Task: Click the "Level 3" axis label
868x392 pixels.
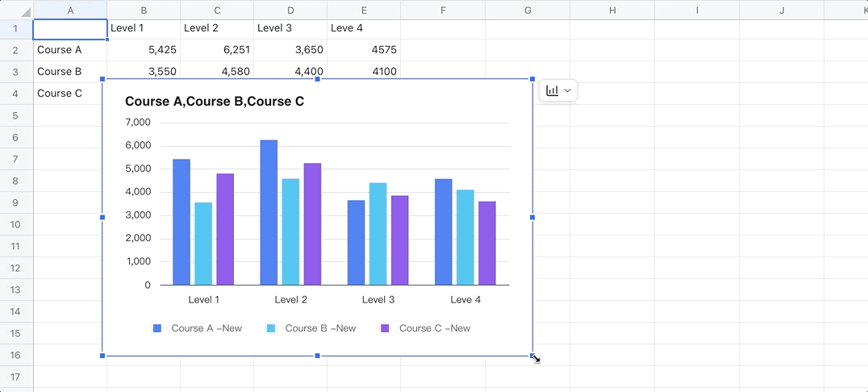Action: (x=378, y=300)
